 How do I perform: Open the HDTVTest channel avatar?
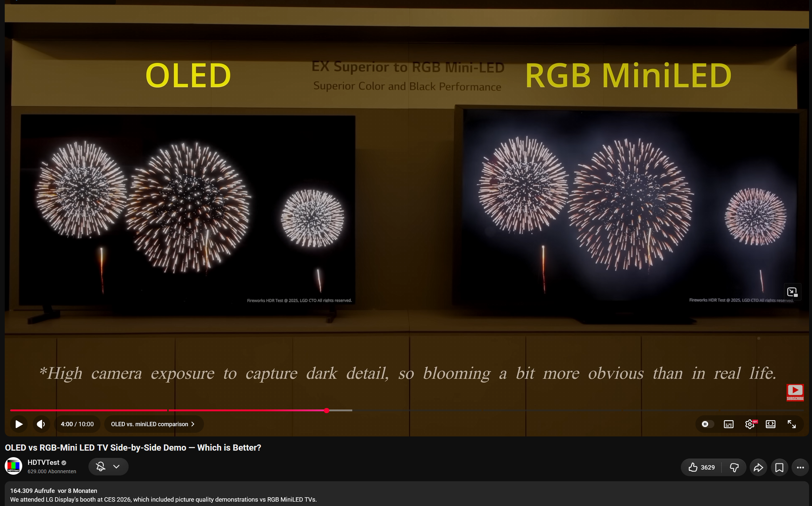pos(13,466)
